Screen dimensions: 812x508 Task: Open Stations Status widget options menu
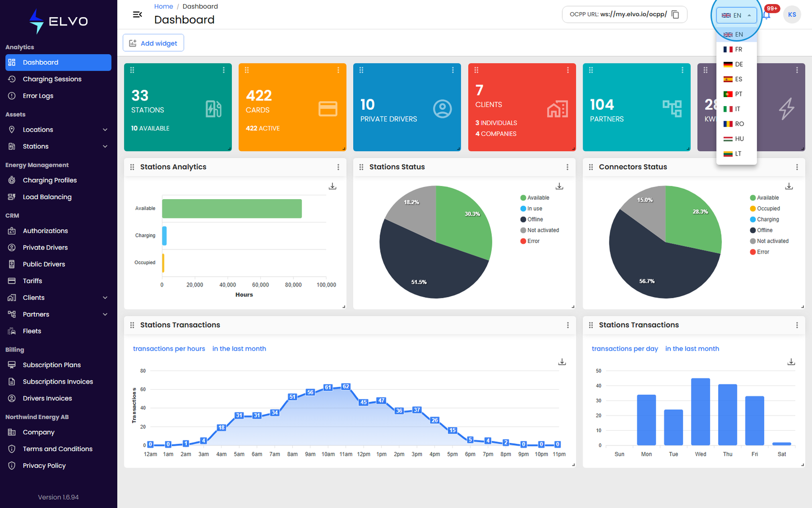pyautogui.click(x=567, y=167)
